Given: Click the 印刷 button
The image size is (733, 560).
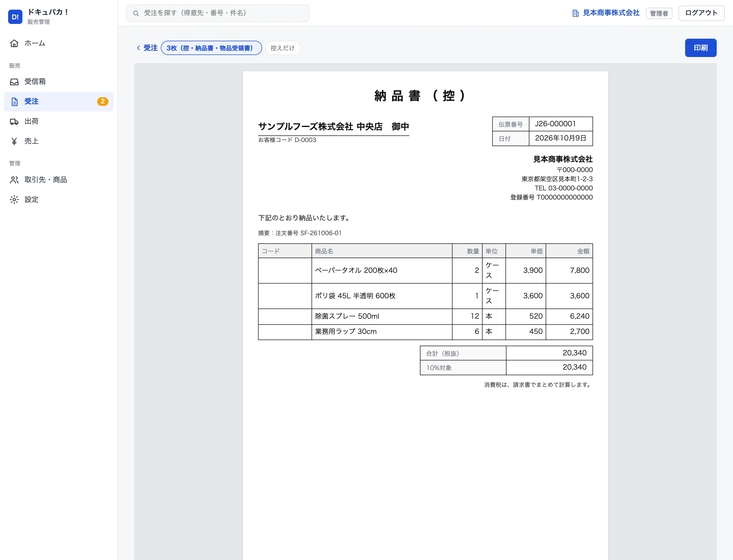Looking at the screenshot, I should [701, 48].
